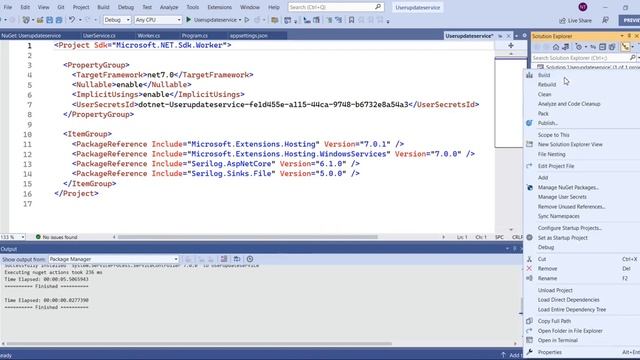This screenshot has width=640, height=360.
Task: Switch to the Program.cs tab
Action: coord(195,36)
